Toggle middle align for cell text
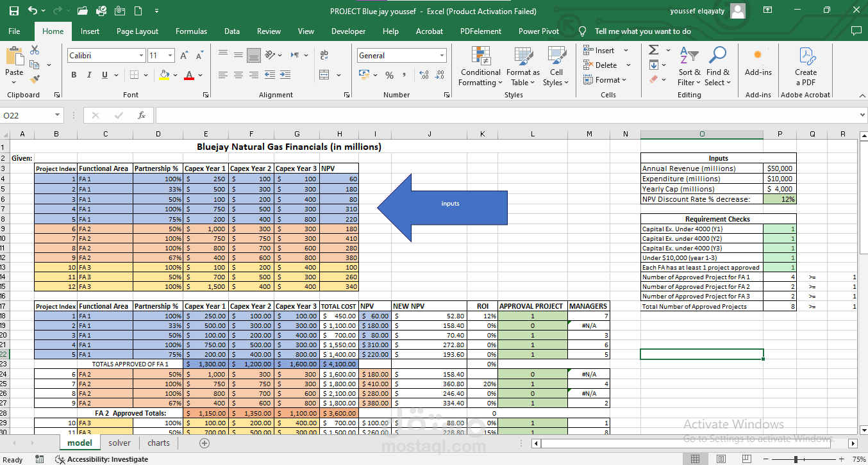The width and height of the screenshot is (868, 465). click(238, 56)
